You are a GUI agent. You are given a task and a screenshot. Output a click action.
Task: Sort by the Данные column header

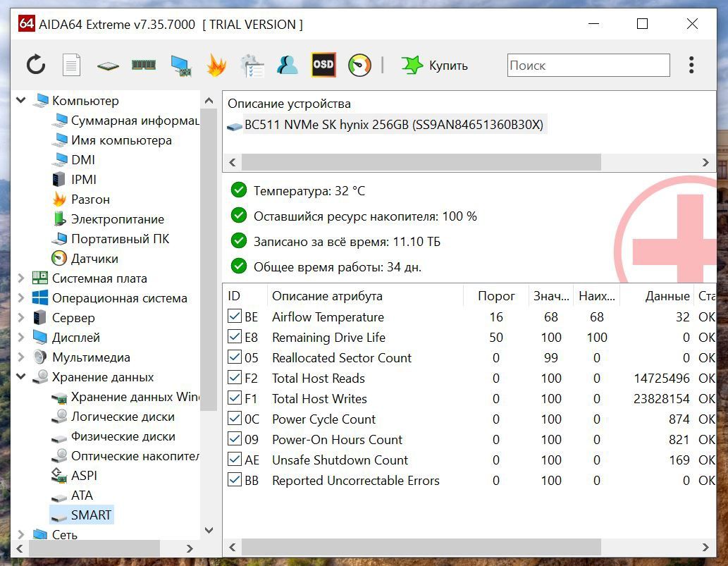(657, 296)
